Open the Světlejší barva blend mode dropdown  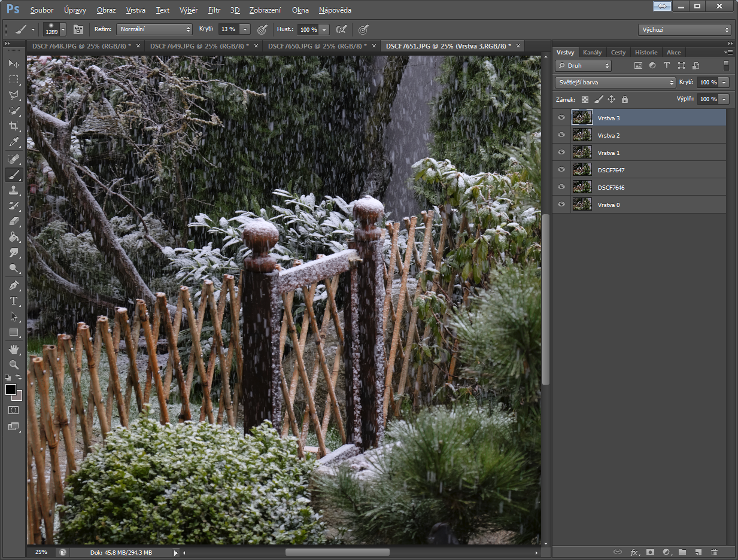[x=615, y=83]
